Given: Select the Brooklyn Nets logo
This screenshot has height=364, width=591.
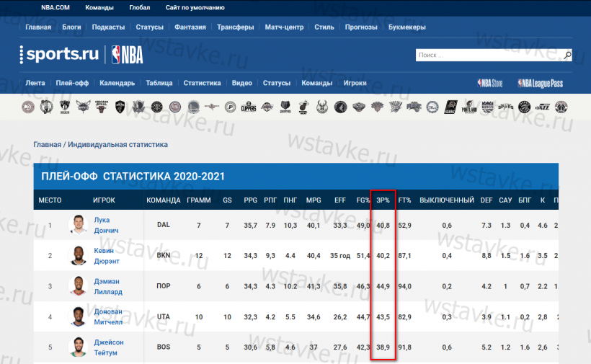Looking at the screenshot, I should (x=65, y=107).
